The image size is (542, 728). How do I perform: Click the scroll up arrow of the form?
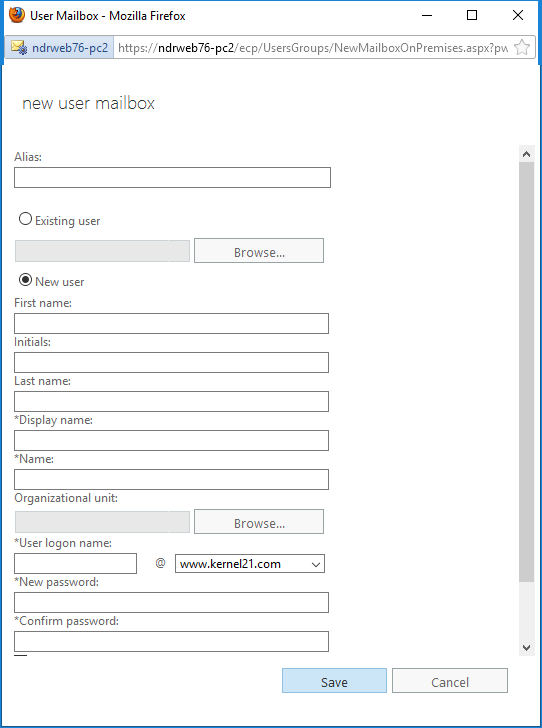(526, 155)
